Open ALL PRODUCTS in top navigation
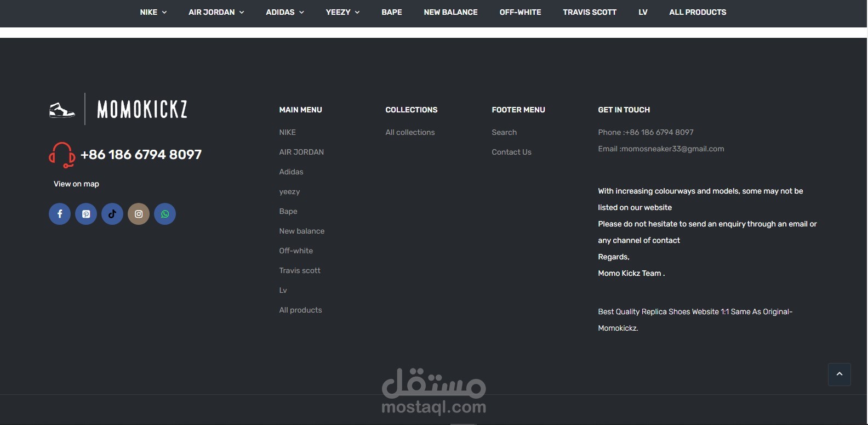The image size is (868, 425). point(698,12)
